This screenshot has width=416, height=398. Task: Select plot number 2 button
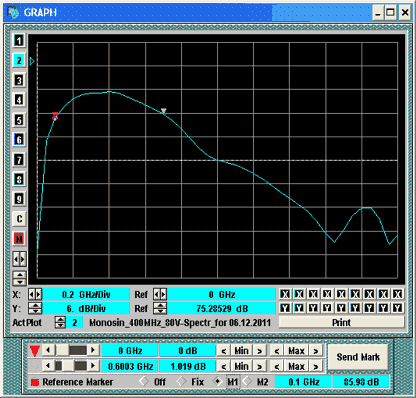point(19,60)
